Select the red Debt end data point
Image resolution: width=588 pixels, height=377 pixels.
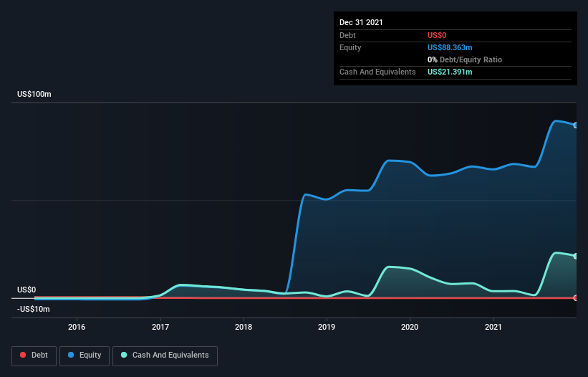click(576, 298)
